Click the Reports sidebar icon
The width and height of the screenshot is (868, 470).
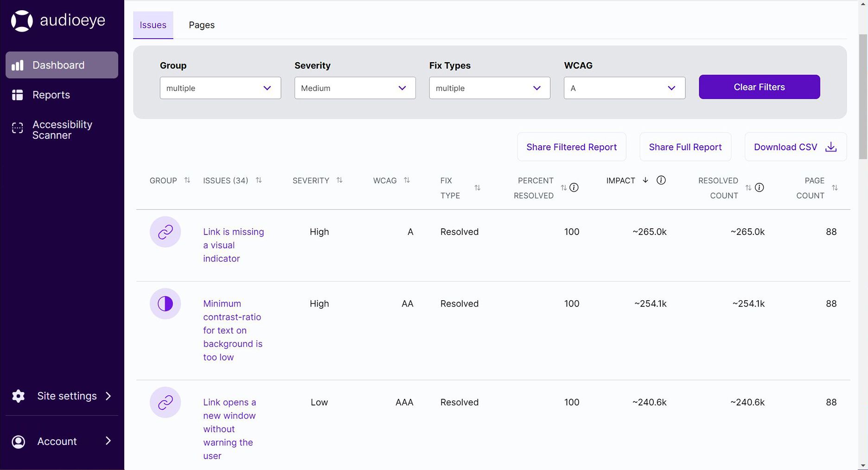(18, 95)
